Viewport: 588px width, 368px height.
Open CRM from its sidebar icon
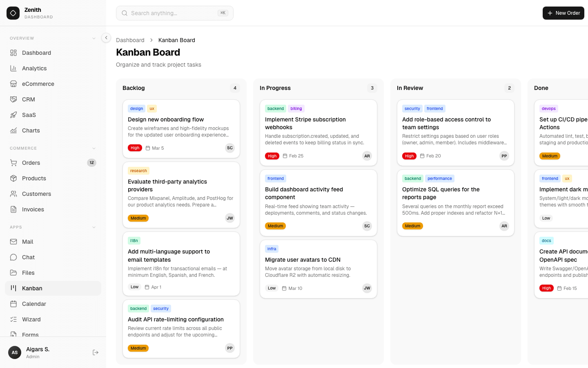13,99
